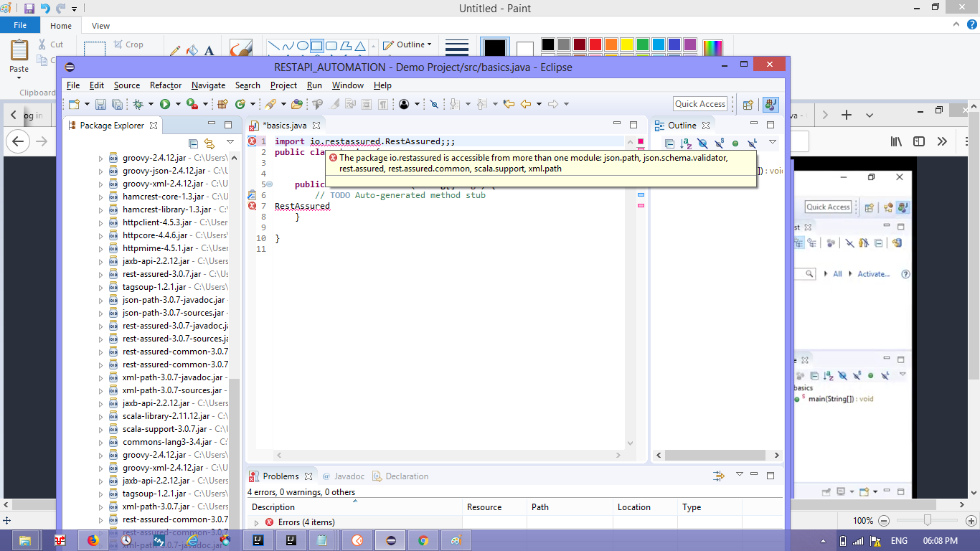Expand the Errors (4 items) row
The image size is (980, 551).
(x=256, y=522)
